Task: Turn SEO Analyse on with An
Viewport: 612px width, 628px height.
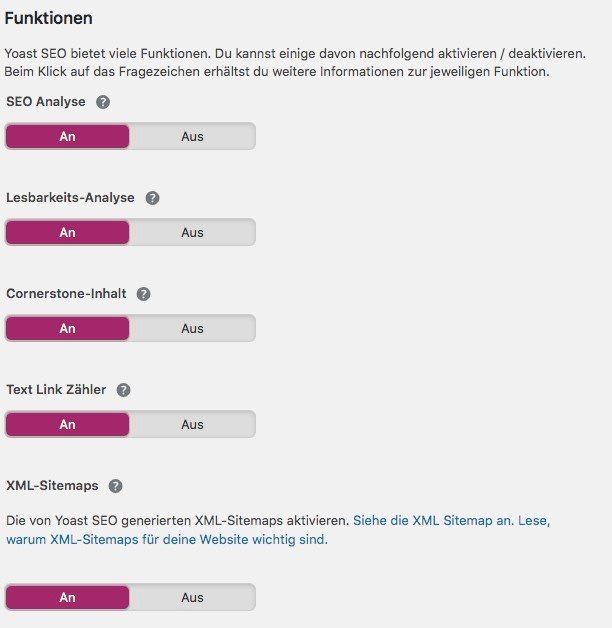Action: [x=68, y=136]
